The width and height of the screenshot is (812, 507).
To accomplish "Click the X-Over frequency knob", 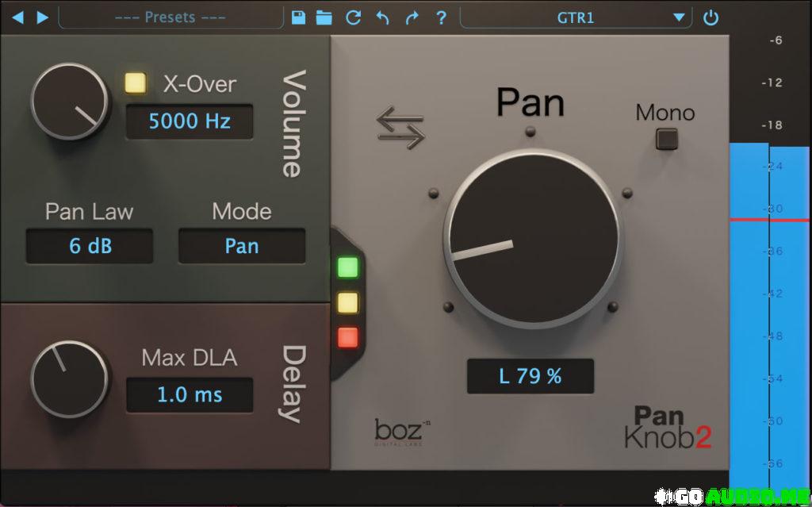I will tap(70, 102).
